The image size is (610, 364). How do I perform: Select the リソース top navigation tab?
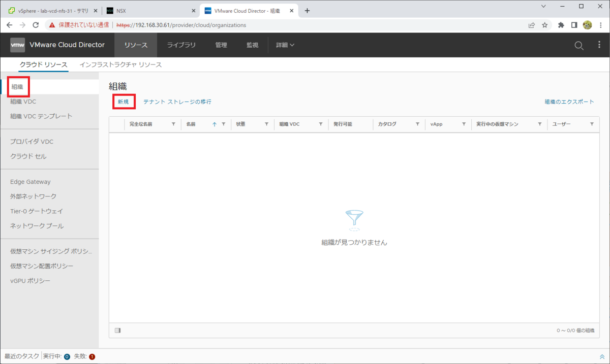coord(136,45)
